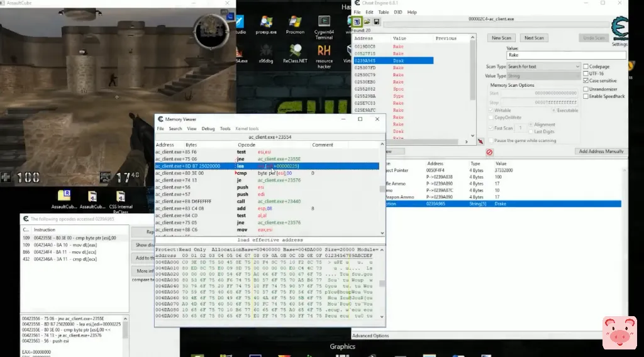Select address table row with value Drake
Viewport: 644px width, 357px height.
[x=503, y=204]
